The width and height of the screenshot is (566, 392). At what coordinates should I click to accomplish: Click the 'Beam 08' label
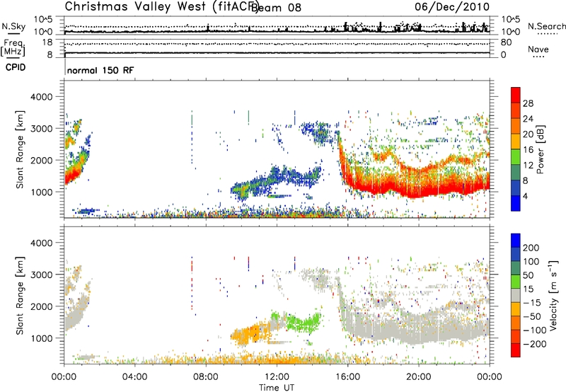click(x=276, y=7)
